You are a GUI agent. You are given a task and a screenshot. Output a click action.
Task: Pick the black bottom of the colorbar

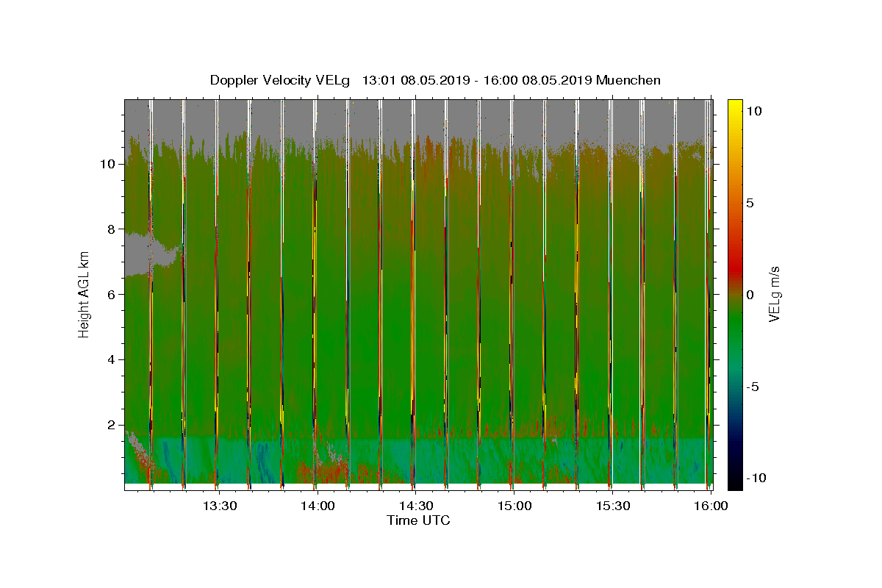735,482
